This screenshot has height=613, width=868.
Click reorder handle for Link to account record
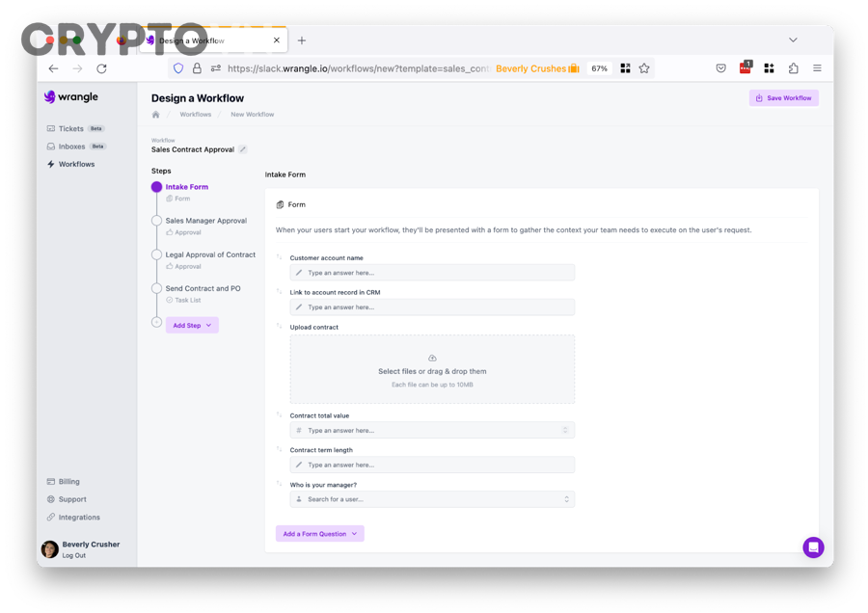click(279, 291)
